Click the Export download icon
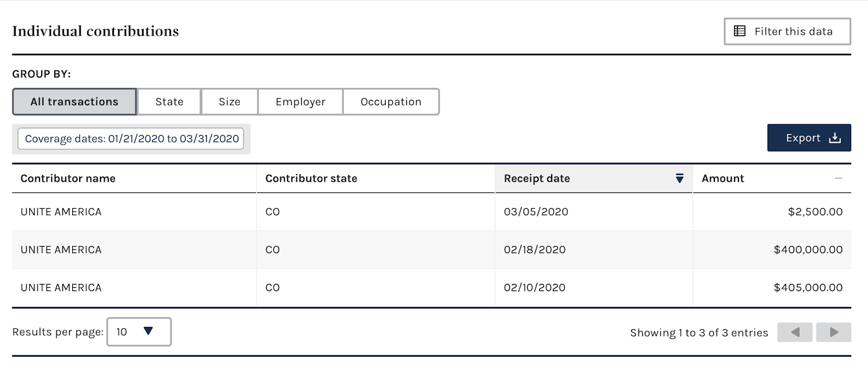 coord(835,138)
